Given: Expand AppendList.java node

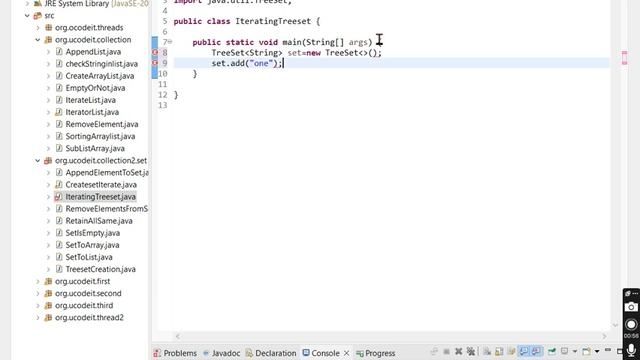Looking at the screenshot, I should [48, 52].
